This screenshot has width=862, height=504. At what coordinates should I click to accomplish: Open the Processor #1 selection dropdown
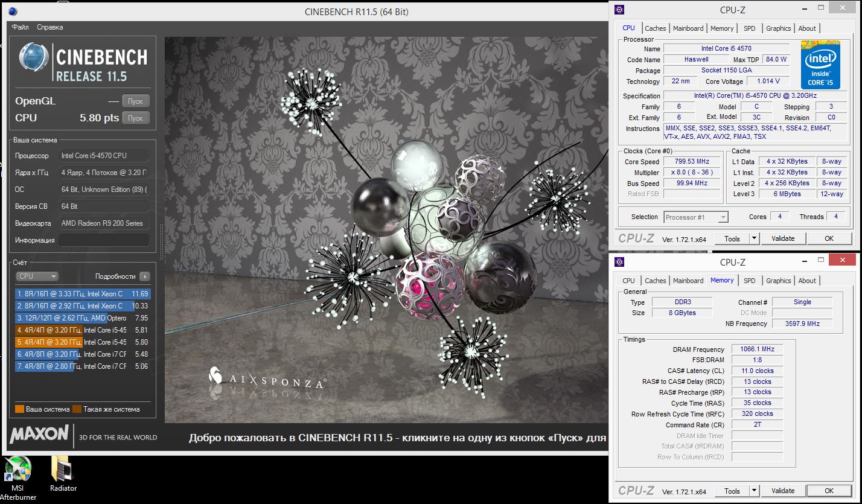pyautogui.click(x=696, y=217)
